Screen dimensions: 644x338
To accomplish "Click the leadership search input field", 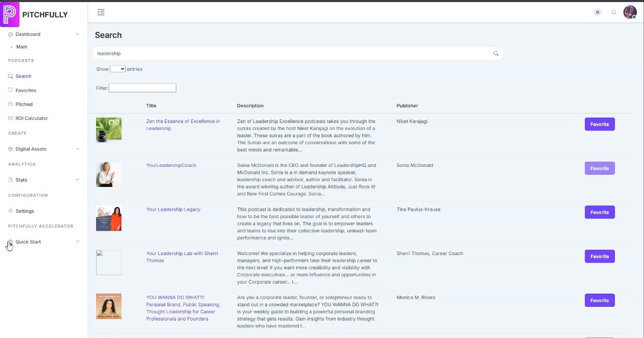I will (298, 53).
